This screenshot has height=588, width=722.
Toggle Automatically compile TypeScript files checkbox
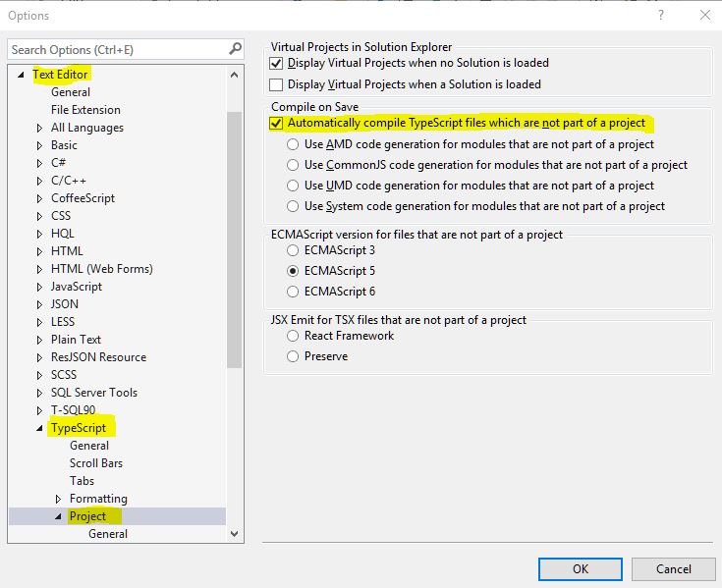point(276,124)
